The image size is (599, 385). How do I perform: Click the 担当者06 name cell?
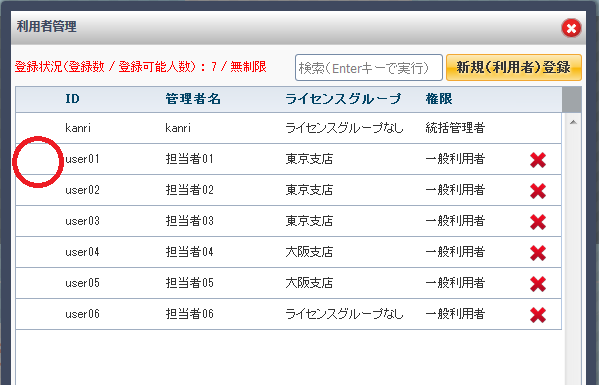[189, 314]
